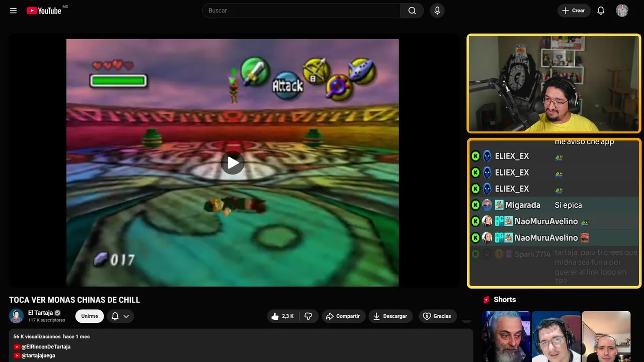Screen dimensions: 644x362
Task: Click the Spark7714 username in chat
Action: (x=532, y=254)
